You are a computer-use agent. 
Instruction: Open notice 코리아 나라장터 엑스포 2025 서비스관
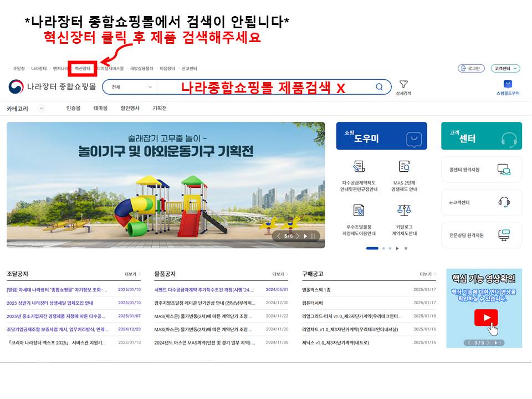pos(57,342)
